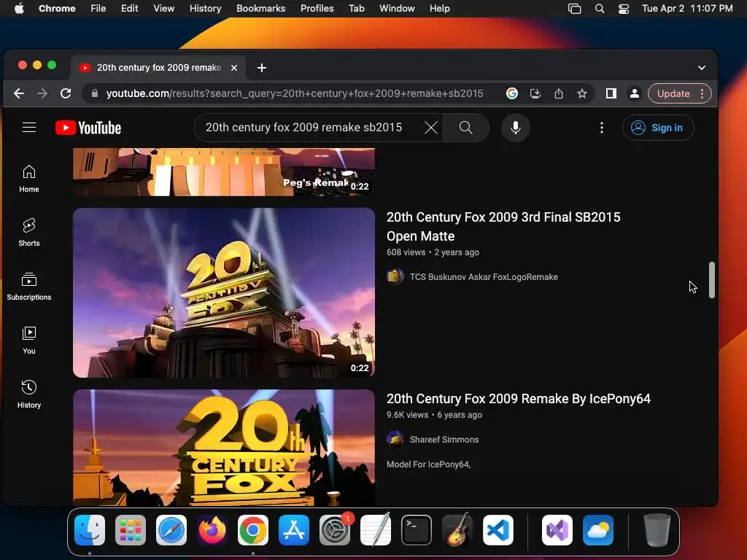Screen dimensions: 747x560
Task: Open the You section in sidebar
Action: tap(29, 340)
